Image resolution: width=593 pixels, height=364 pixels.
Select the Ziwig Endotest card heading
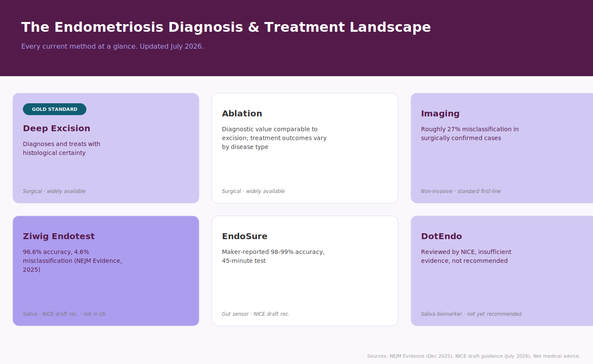(x=59, y=236)
